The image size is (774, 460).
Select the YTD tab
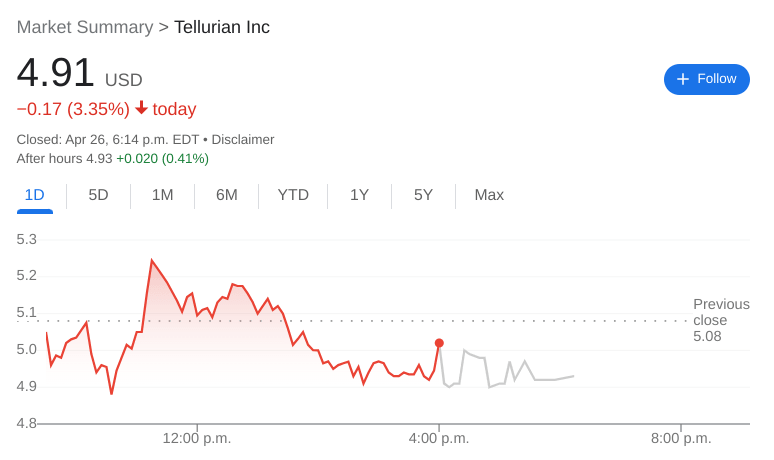click(x=293, y=195)
